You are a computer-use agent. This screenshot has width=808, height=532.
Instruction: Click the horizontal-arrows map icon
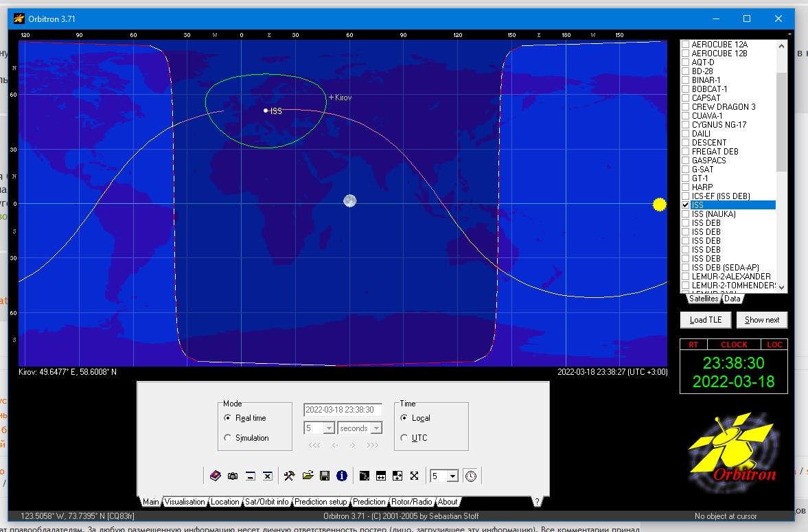pos(381,476)
